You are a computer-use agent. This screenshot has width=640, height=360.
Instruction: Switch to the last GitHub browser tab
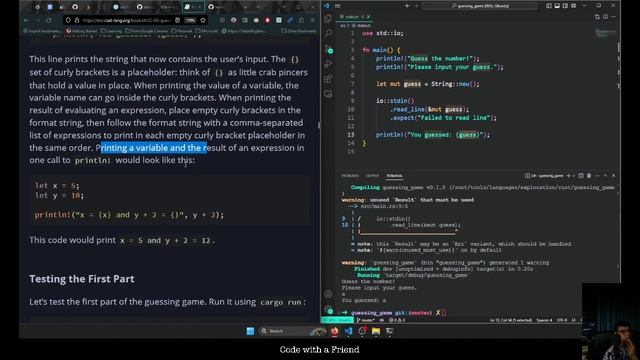pyautogui.click(x=217, y=7)
